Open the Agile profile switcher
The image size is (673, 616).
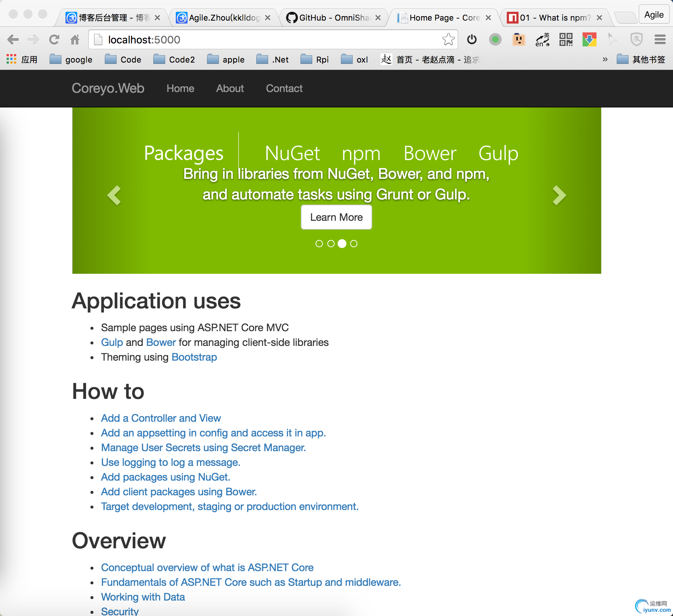(654, 15)
